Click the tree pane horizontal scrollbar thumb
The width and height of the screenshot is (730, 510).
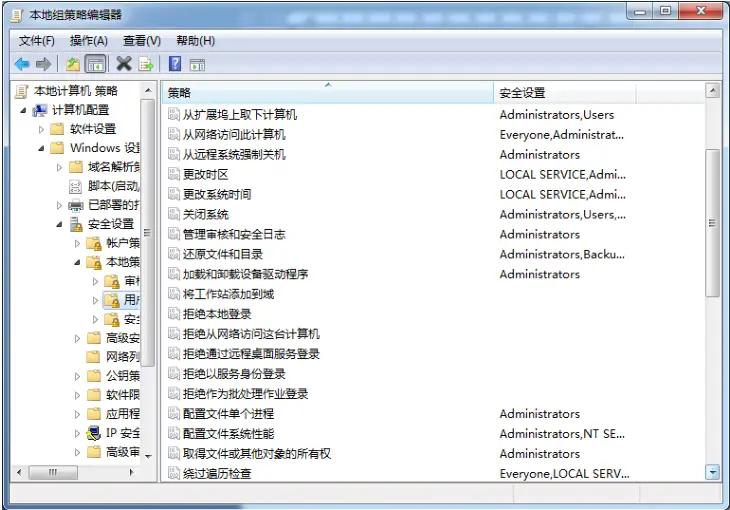pyautogui.click(x=53, y=472)
